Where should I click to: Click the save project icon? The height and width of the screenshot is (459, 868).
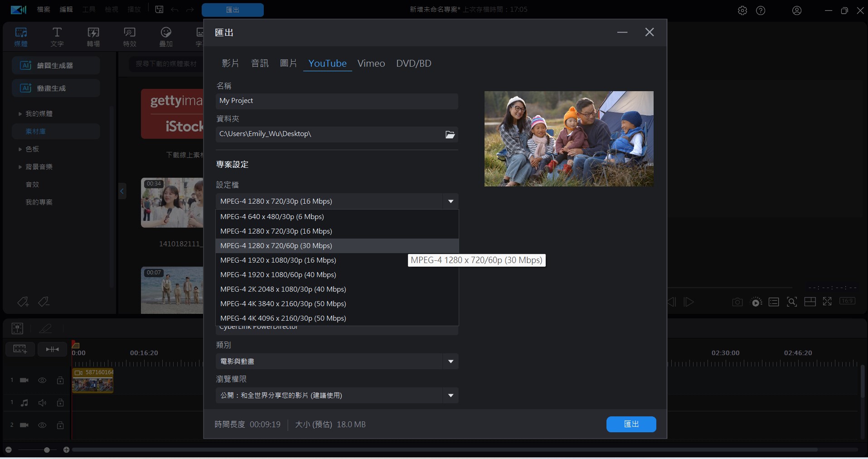[159, 10]
